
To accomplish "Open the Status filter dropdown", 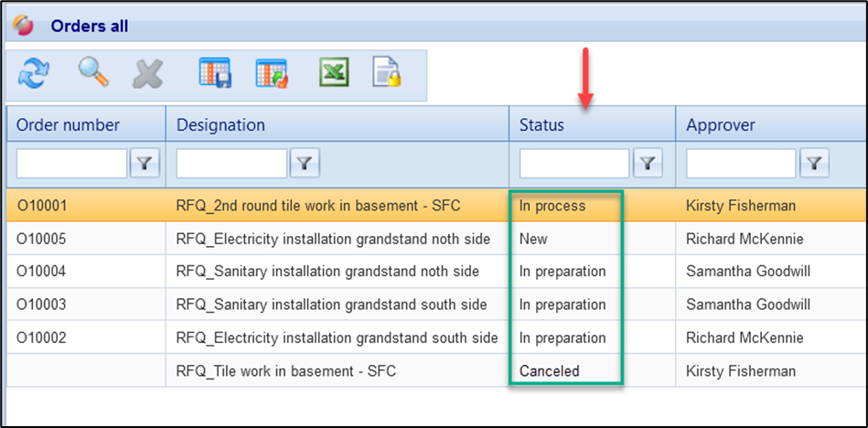I will point(648,164).
